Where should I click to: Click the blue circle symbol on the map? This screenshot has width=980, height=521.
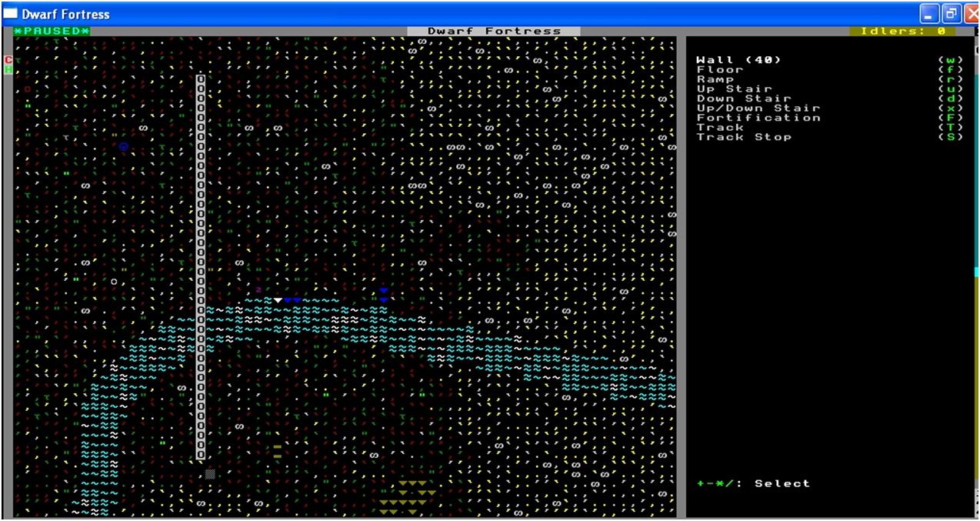(123, 146)
